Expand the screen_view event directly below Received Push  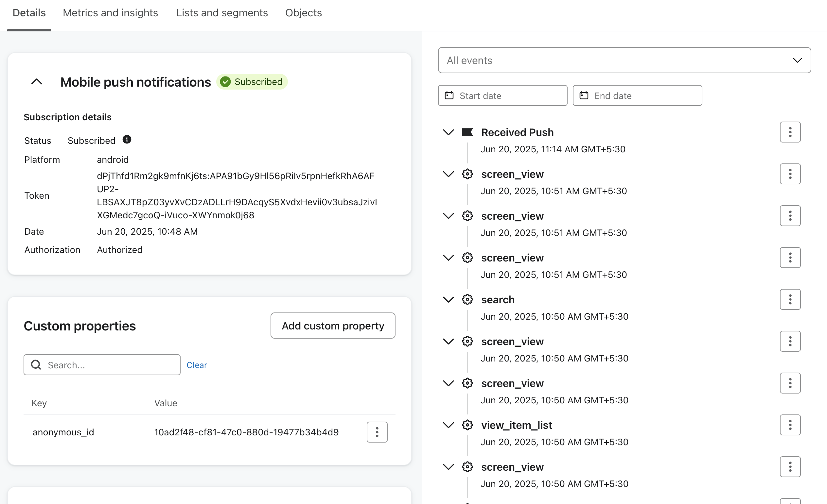pos(449,174)
